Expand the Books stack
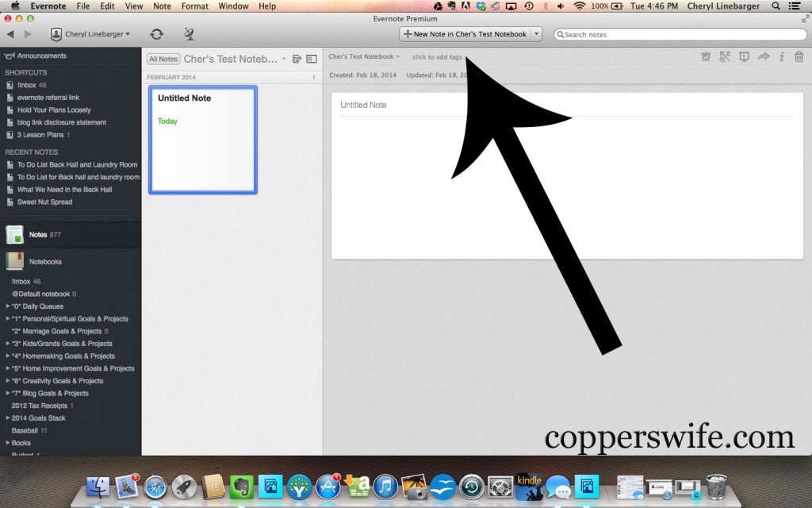The width and height of the screenshot is (812, 508). (8, 443)
